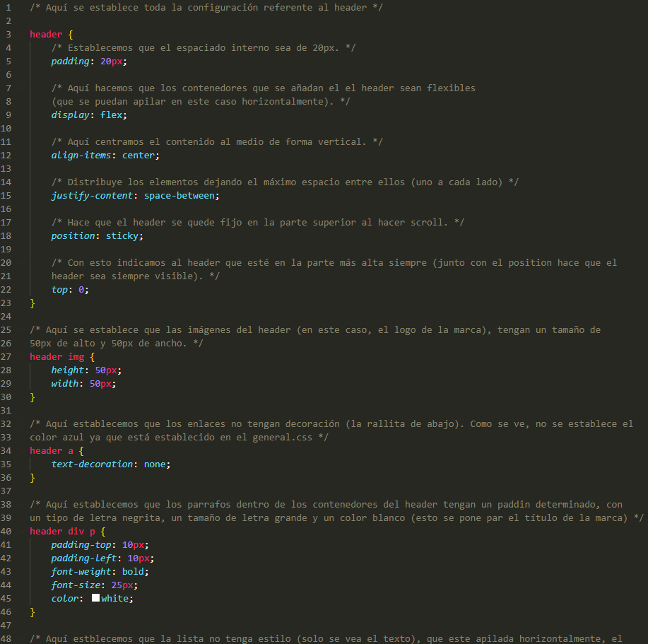Click the 'font-size' property
This screenshot has height=644, width=648.
coord(76,585)
